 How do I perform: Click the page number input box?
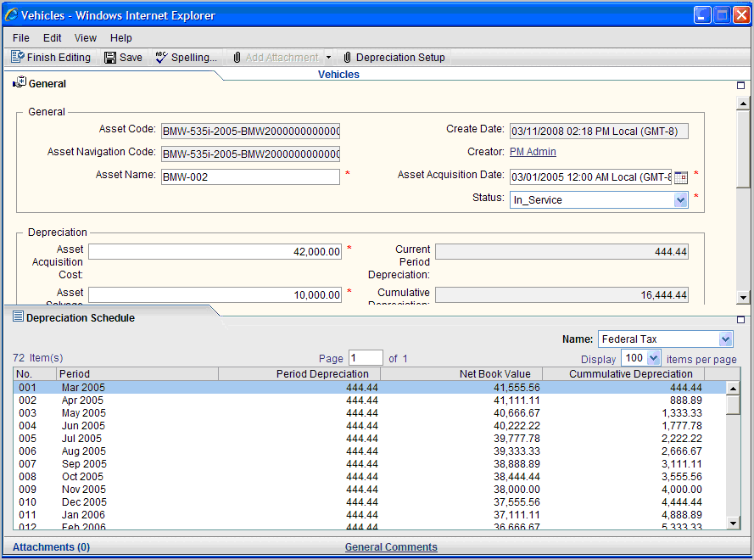[366, 358]
